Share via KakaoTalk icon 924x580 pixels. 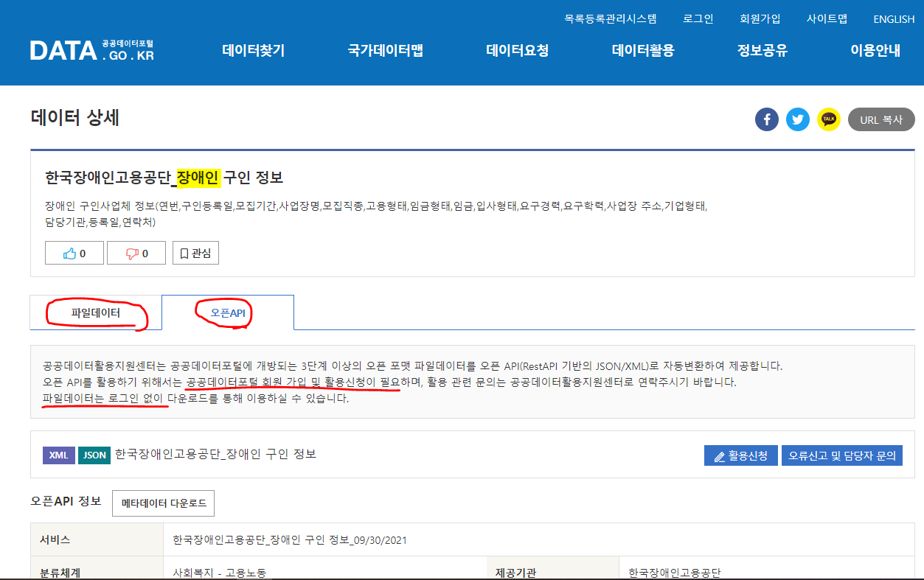coord(829,119)
